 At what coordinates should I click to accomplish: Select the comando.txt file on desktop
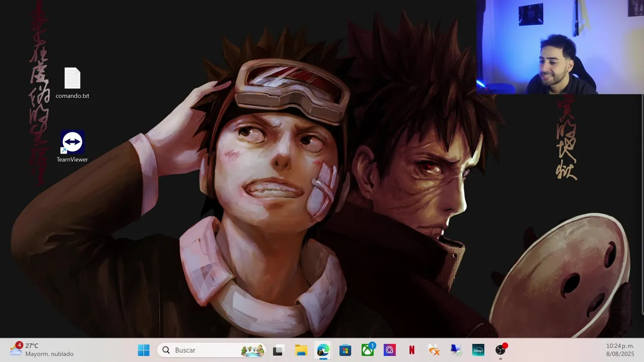pyautogui.click(x=72, y=83)
